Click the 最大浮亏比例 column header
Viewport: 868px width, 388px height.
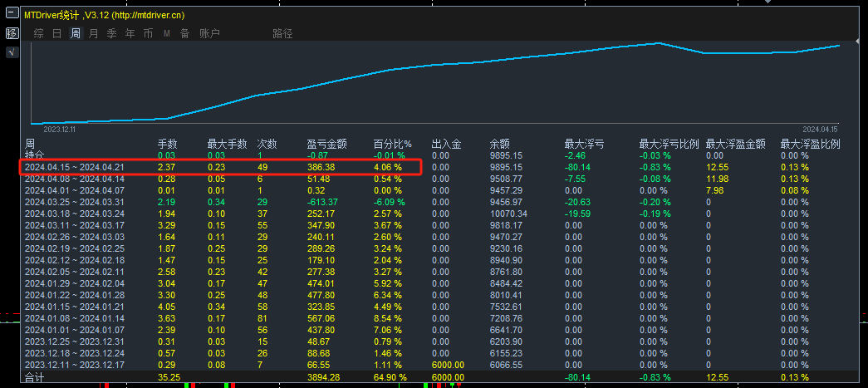coord(669,145)
